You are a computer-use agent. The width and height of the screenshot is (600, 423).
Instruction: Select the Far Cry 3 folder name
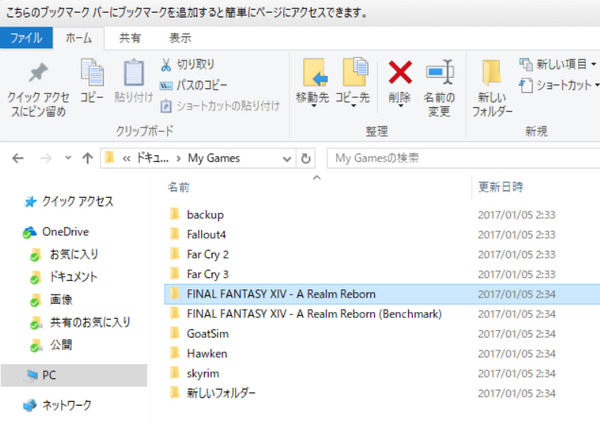click(208, 274)
